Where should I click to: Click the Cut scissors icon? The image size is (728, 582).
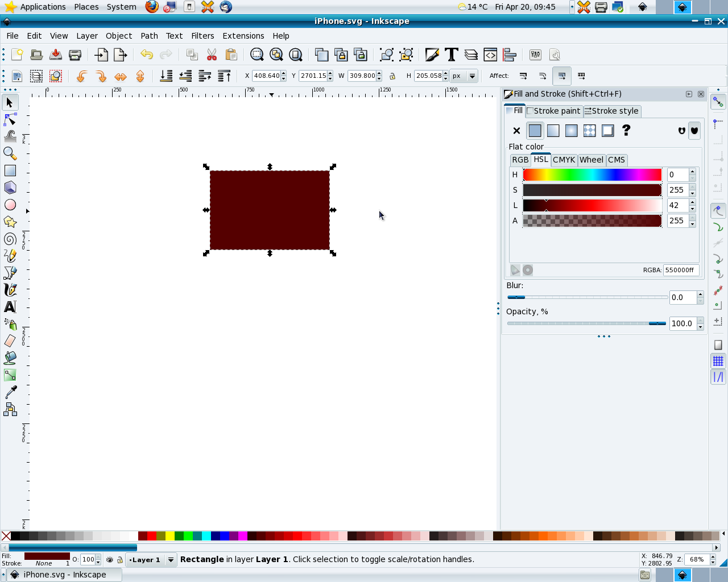pos(212,55)
